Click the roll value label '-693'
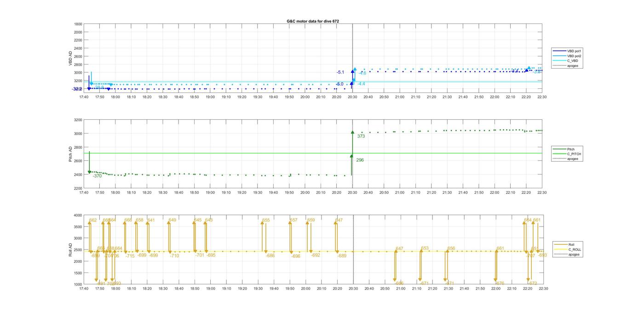This screenshot has width=644, height=319. 542,255
